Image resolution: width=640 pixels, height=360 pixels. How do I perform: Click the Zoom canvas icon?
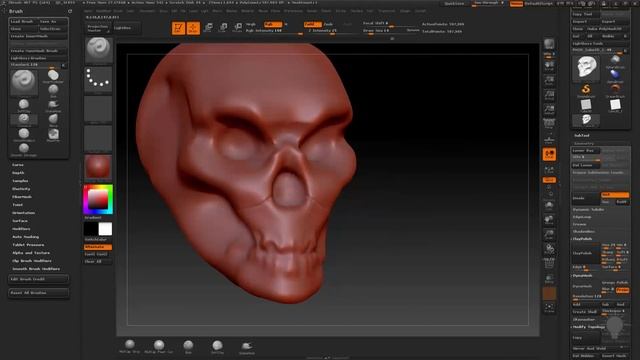(549, 80)
